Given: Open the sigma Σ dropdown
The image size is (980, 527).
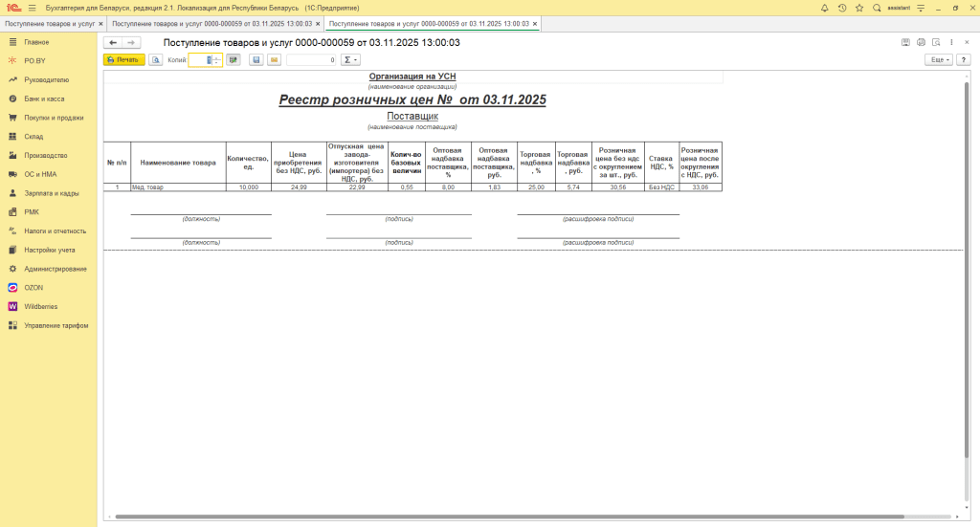Looking at the screenshot, I should coord(350,60).
